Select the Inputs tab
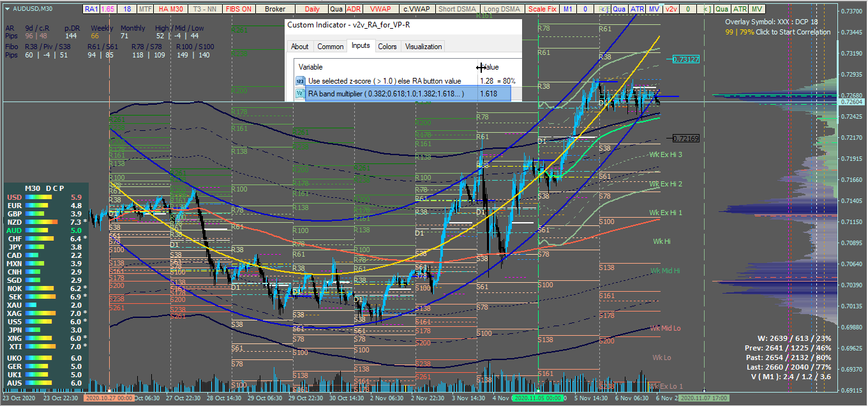The image size is (868, 406). pos(361,45)
